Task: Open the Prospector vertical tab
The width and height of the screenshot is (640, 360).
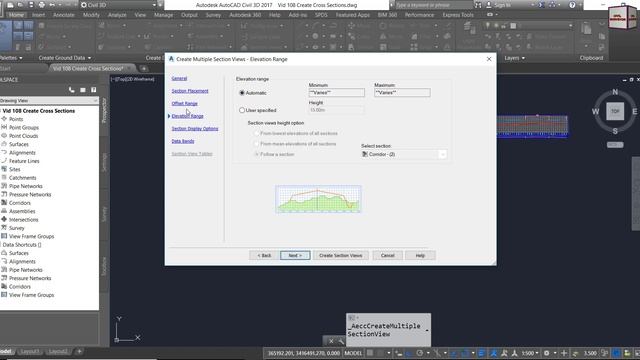Action: [104, 110]
